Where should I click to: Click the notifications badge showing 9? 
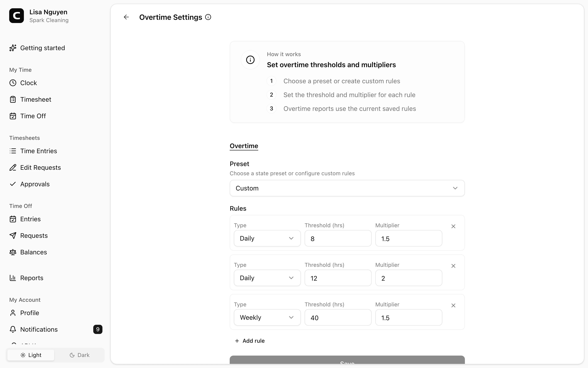[98, 329]
